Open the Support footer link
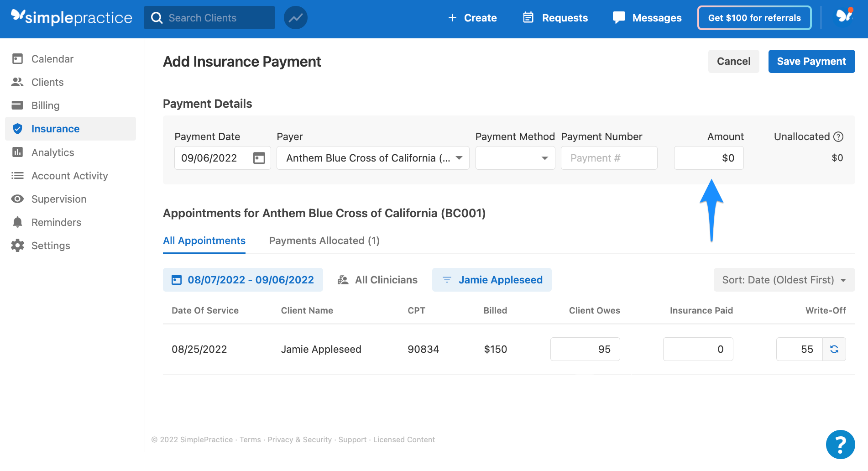Screen dimensions: 868x471 click(x=352, y=440)
